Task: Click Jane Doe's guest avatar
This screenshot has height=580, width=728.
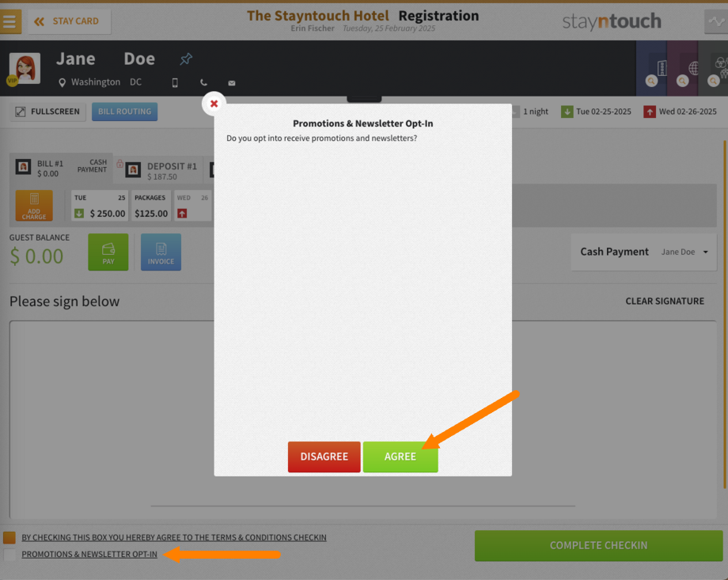Action: tap(25, 68)
